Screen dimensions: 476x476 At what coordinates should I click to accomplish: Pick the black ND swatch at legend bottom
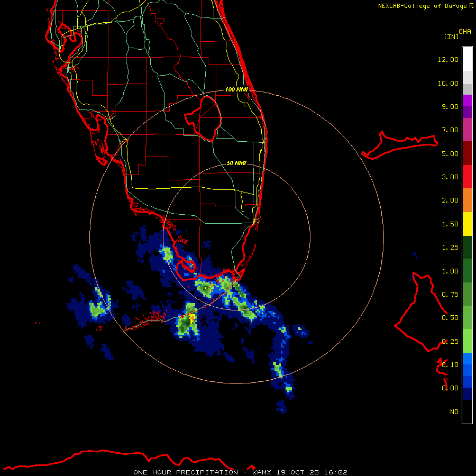coord(467,411)
